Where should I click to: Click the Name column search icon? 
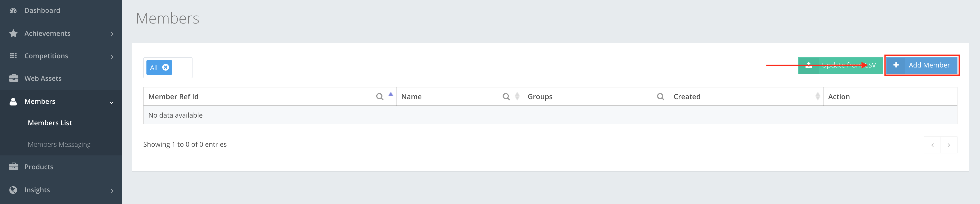click(506, 96)
